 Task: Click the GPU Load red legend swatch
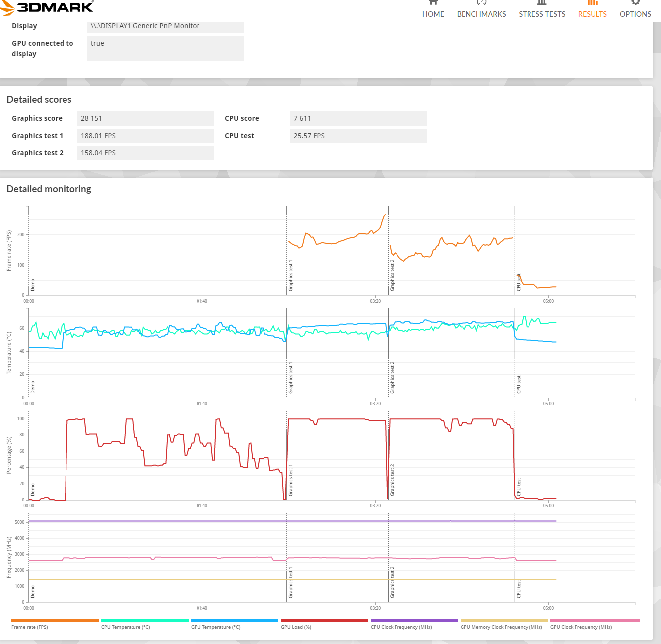pyautogui.click(x=324, y=620)
